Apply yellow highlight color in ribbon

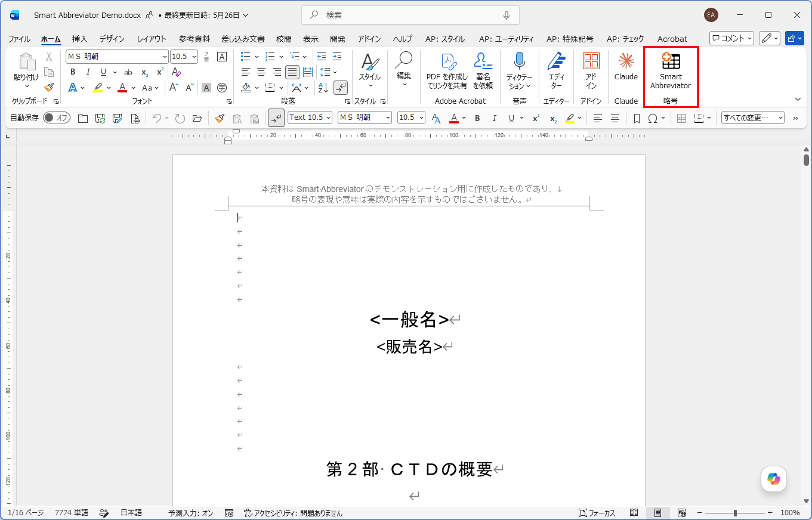(x=98, y=88)
